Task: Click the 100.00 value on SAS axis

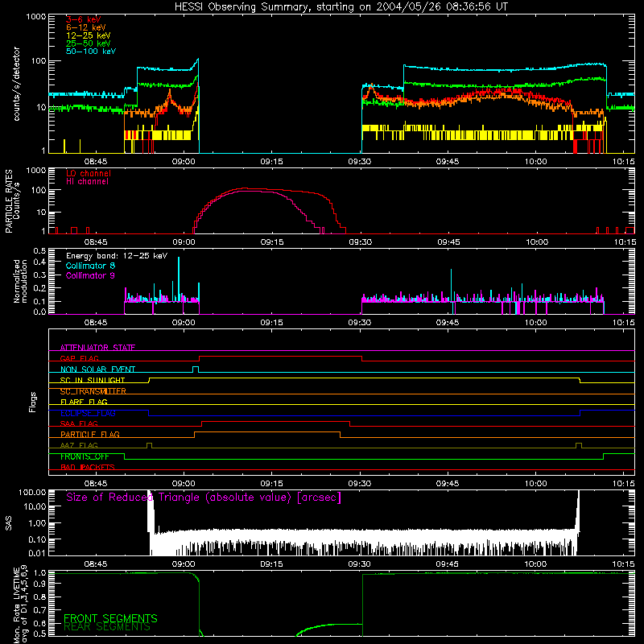Action: click(x=32, y=492)
